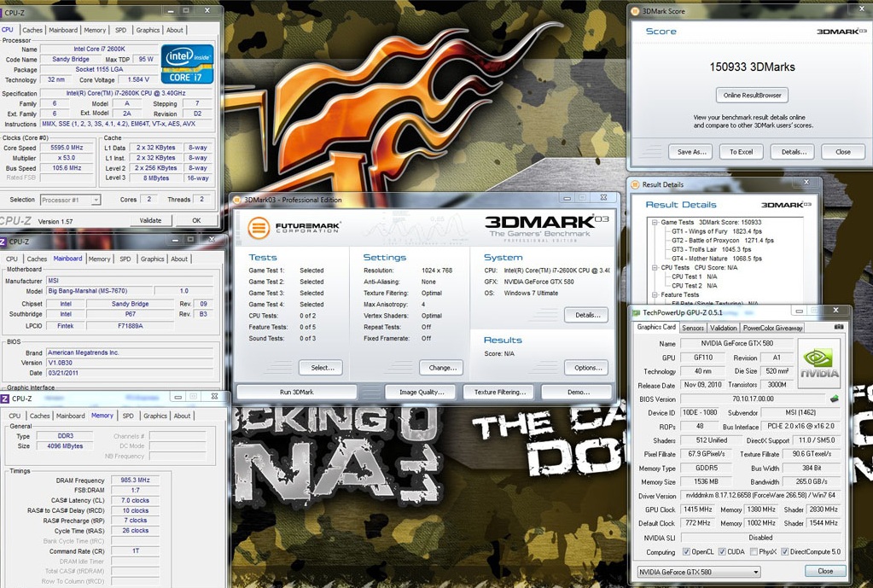
Task: Open the SPD tab in the CPU-Z Mainboard window
Action: coord(125,259)
